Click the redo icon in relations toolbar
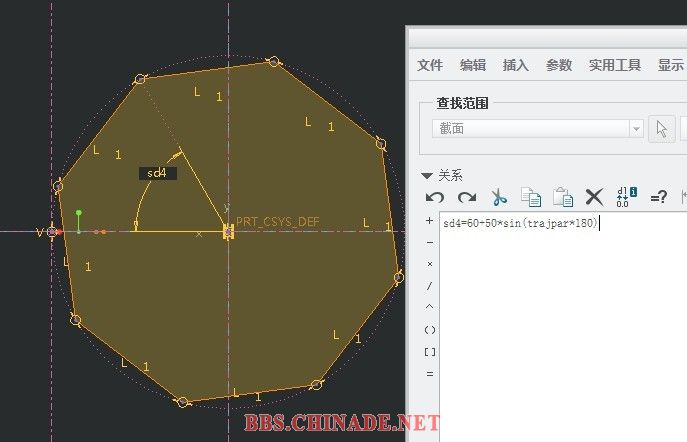 click(x=467, y=197)
